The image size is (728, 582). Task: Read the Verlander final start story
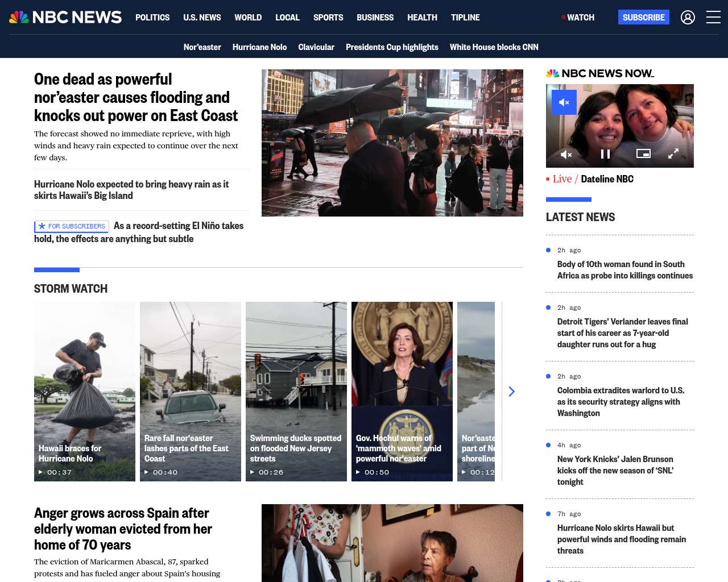coord(623,333)
